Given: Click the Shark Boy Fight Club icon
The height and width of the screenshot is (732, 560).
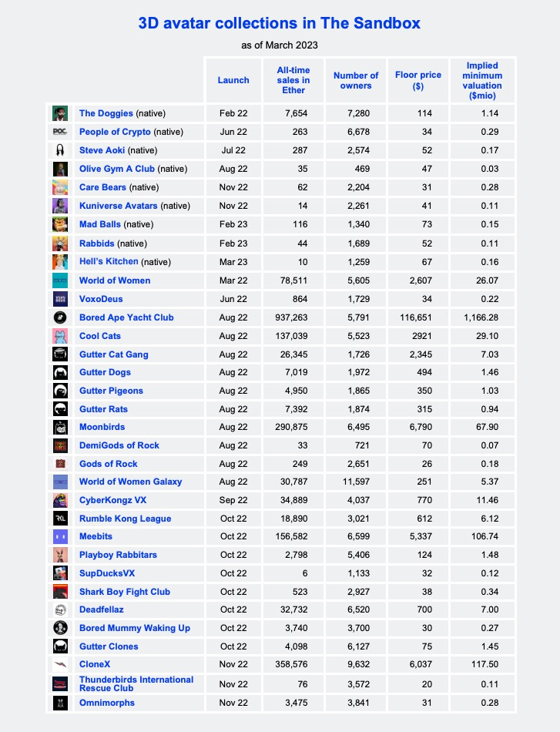Looking at the screenshot, I should [x=60, y=592].
